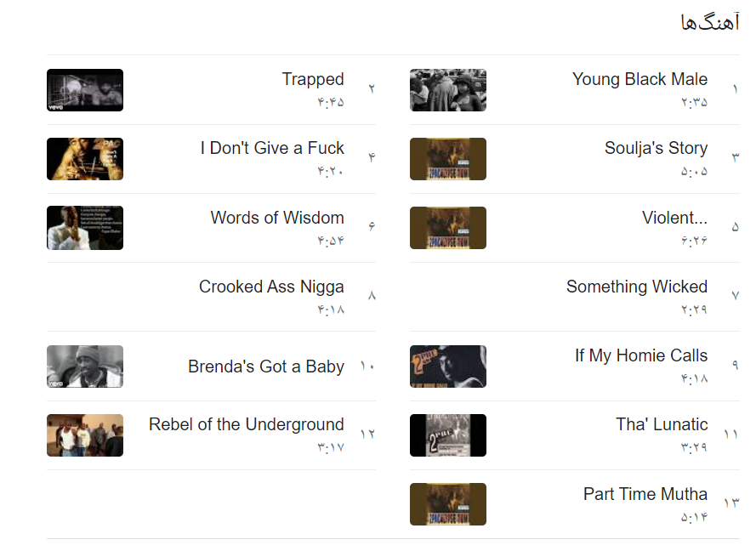Click the Trapped video thumbnail
The image size is (756, 551).
pyautogui.click(x=85, y=90)
